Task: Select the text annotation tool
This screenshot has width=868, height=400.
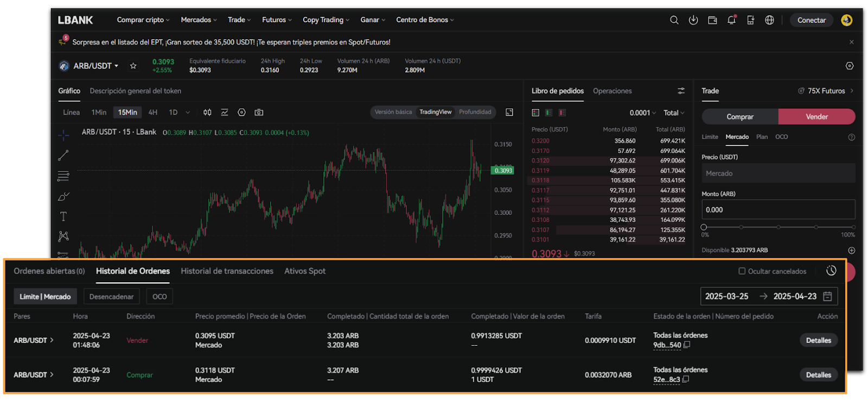Action: pyautogui.click(x=63, y=216)
